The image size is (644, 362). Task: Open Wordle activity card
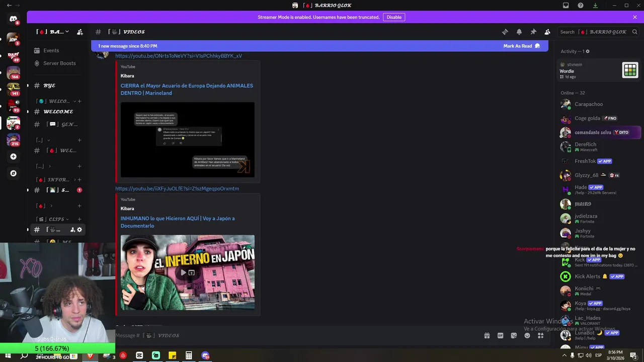pyautogui.click(x=599, y=70)
